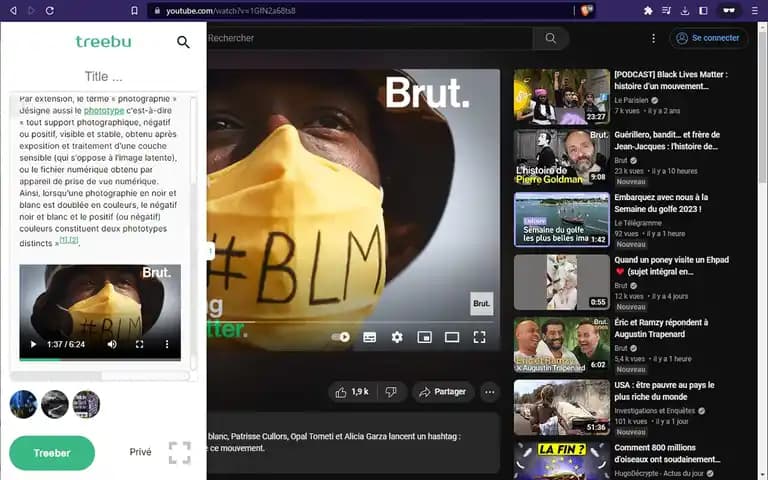Screen dimensions: 768x480
Task: Open the browser extensions puzzle icon
Action: coord(648,10)
